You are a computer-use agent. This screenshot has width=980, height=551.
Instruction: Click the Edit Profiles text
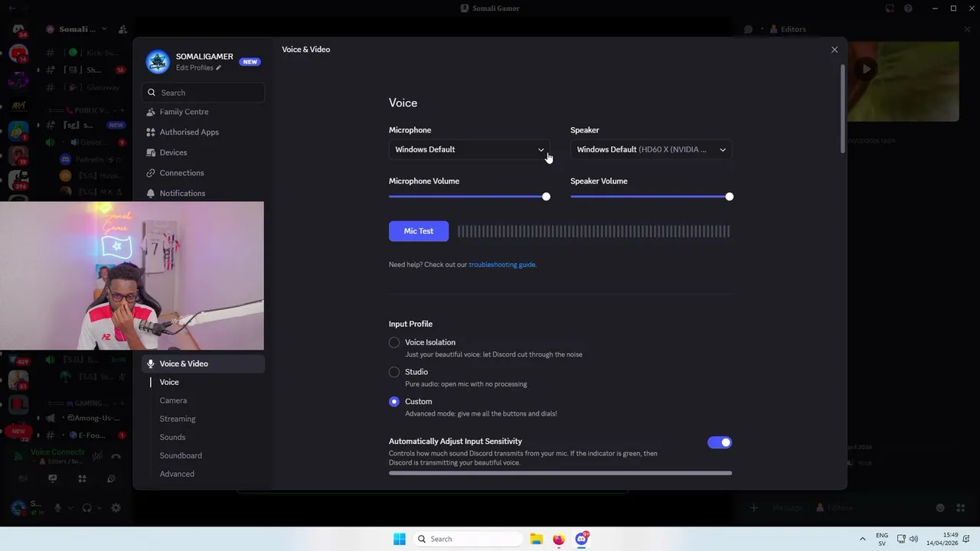(194, 68)
